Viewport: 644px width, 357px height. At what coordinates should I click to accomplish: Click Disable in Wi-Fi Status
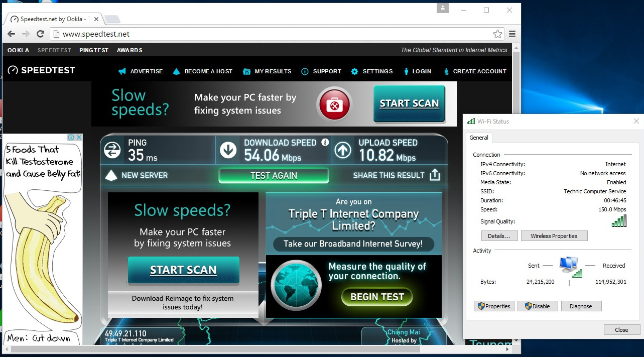[538, 306]
